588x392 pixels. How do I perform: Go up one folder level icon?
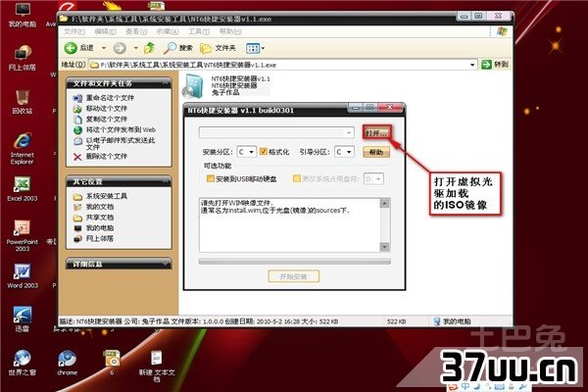point(149,48)
